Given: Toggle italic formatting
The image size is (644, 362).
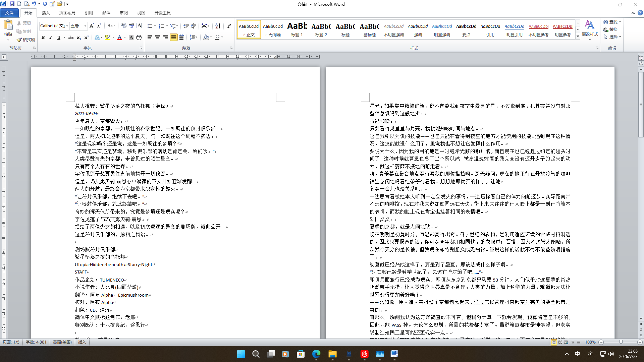Looking at the screenshot, I should [51, 38].
